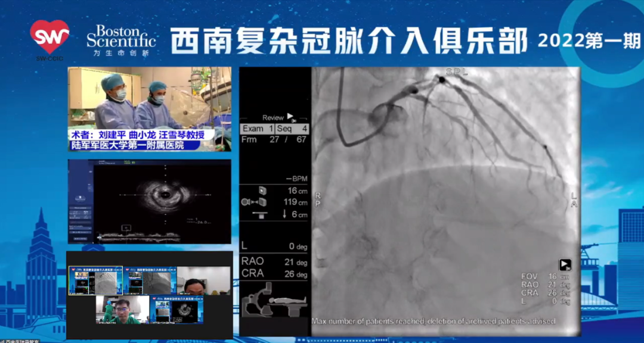Select the Seq 4 field

pyautogui.click(x=292, y=129)
